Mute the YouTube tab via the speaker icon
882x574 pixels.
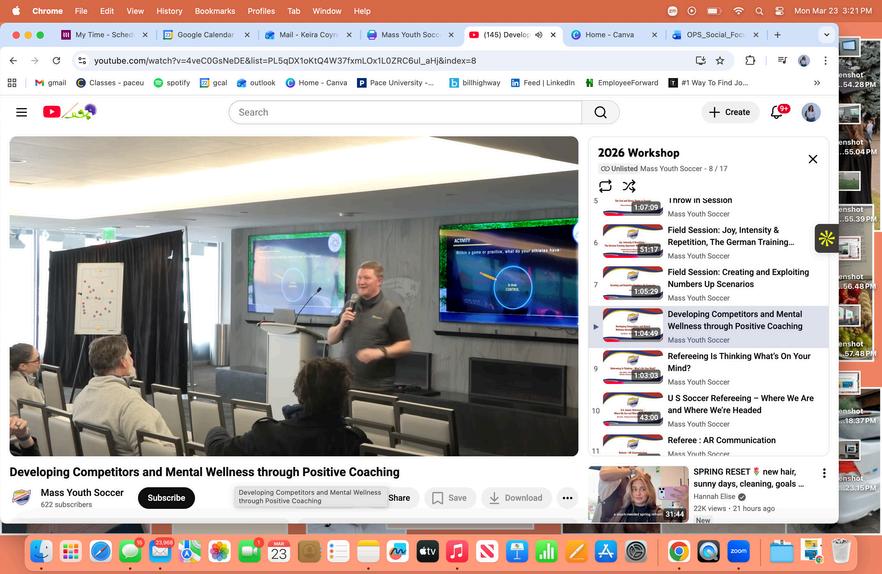[x=538, y=35]
